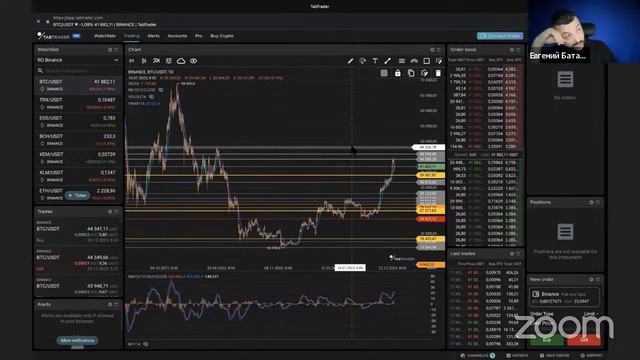Click the red Sell button
Screen dimensions: 640x360
(x=584, y=339)
